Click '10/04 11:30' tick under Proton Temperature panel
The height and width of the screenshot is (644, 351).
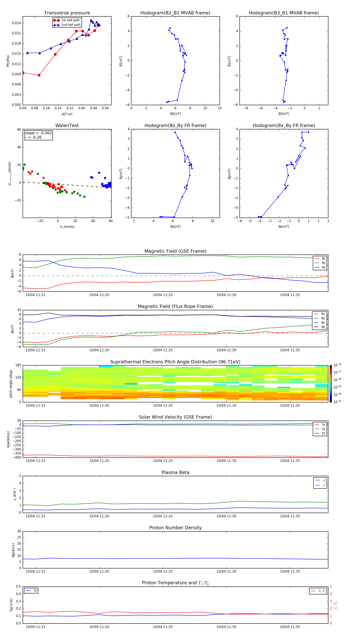(226, 627)
